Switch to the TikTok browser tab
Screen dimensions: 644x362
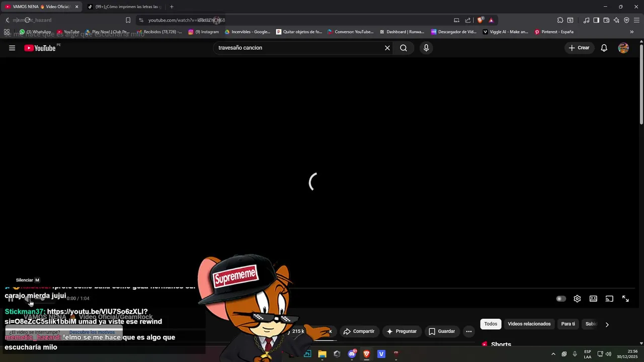pos(124,7)
